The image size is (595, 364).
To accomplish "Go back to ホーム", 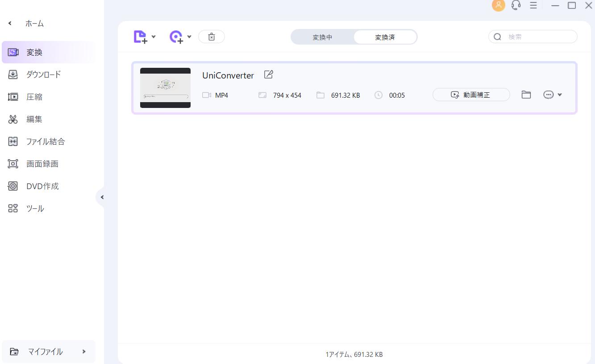I will point(34,24).
